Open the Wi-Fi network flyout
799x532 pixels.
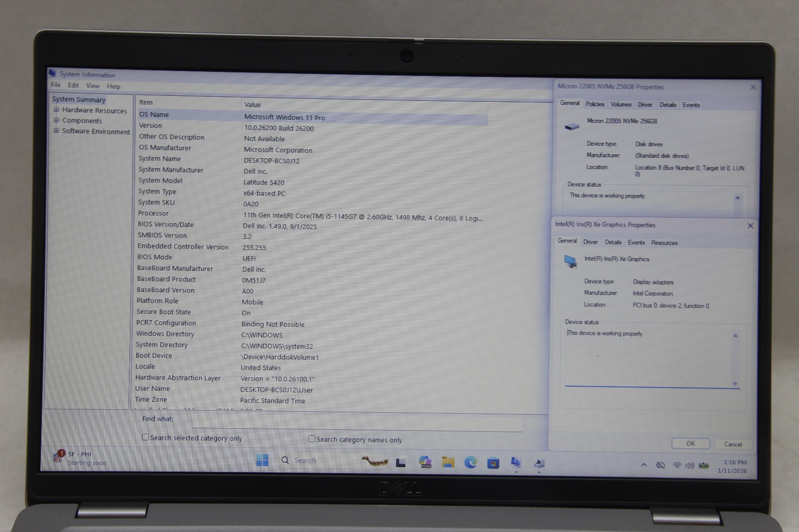(677, 466)
